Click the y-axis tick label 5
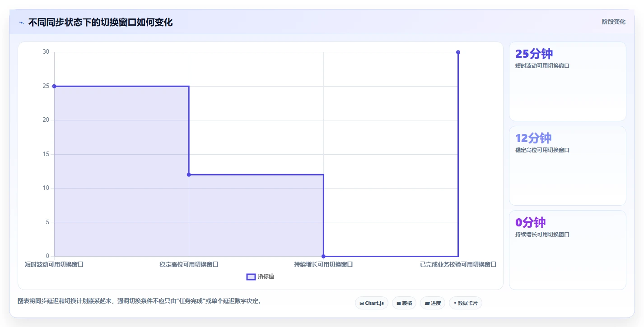 [47, 222]
